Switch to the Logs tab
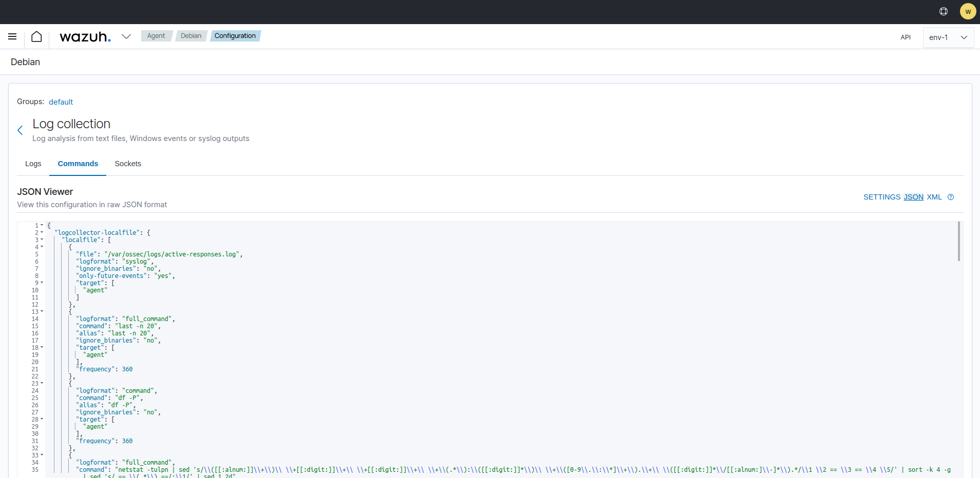 tap(33, 164)
